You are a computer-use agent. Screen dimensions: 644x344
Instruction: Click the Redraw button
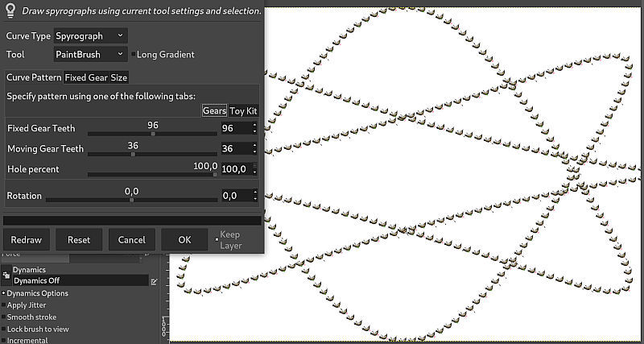click(x=27, y=239)
